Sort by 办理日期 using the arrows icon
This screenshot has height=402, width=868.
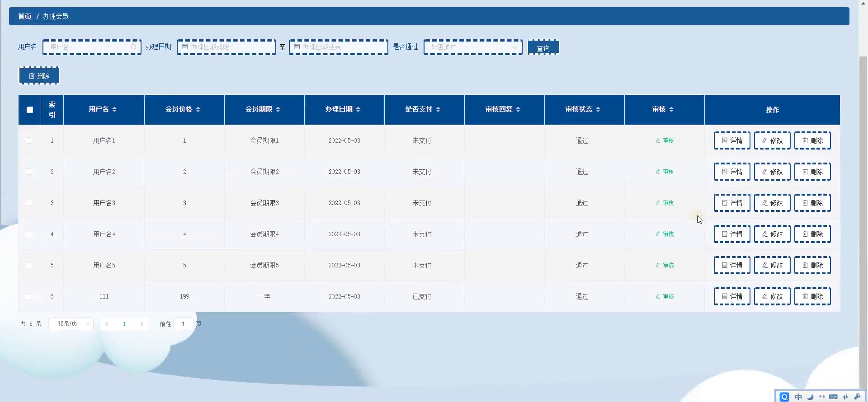click(x=358, y=109)
